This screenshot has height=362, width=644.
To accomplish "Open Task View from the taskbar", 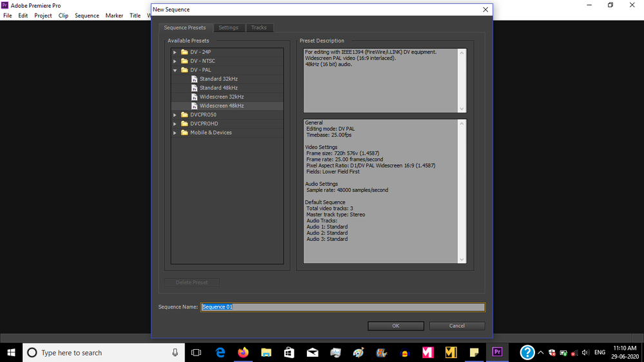I will click(x=197, y=352).
